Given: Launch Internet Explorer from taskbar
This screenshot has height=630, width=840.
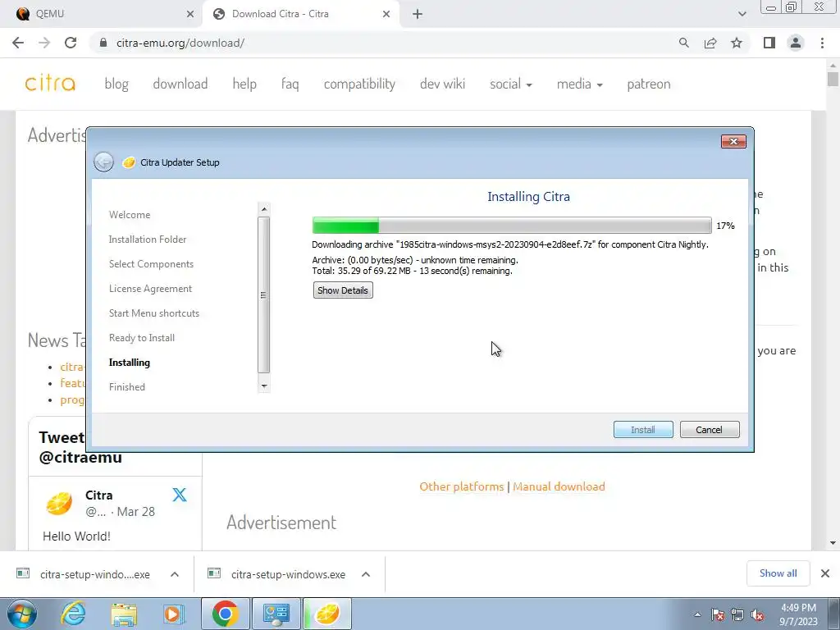Looking at the screenshot, I should (x=73, y=614).
